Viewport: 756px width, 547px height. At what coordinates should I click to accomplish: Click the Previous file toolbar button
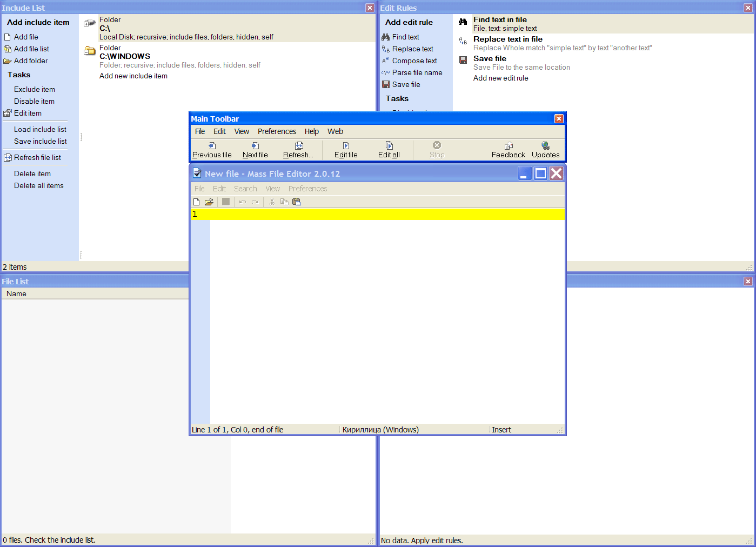pyautogui.click(x=212, y=150)
